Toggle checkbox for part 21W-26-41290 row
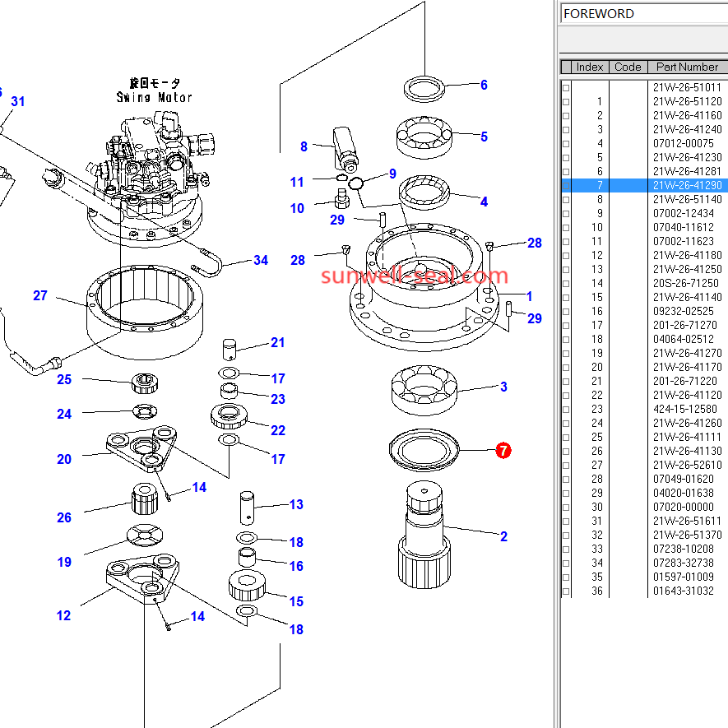This screenshot has width=728, height=728. click(566, 186)
